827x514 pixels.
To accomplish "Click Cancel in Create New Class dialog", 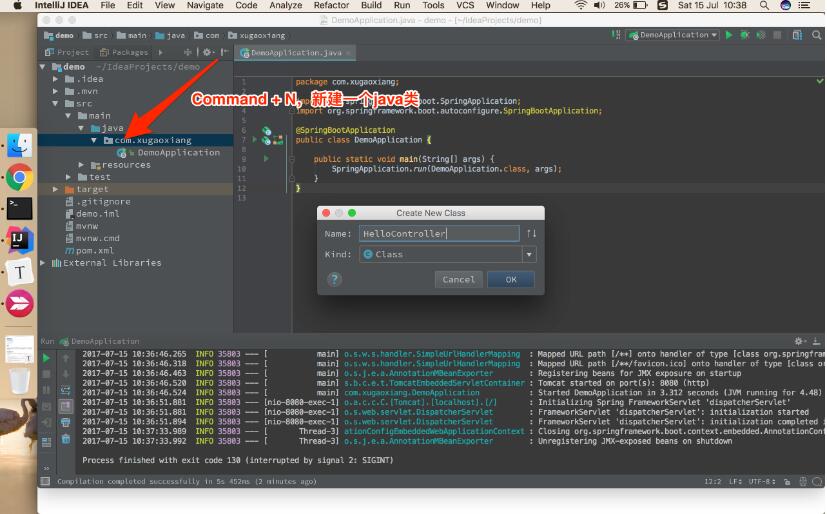I will click(x=458, y=279).
